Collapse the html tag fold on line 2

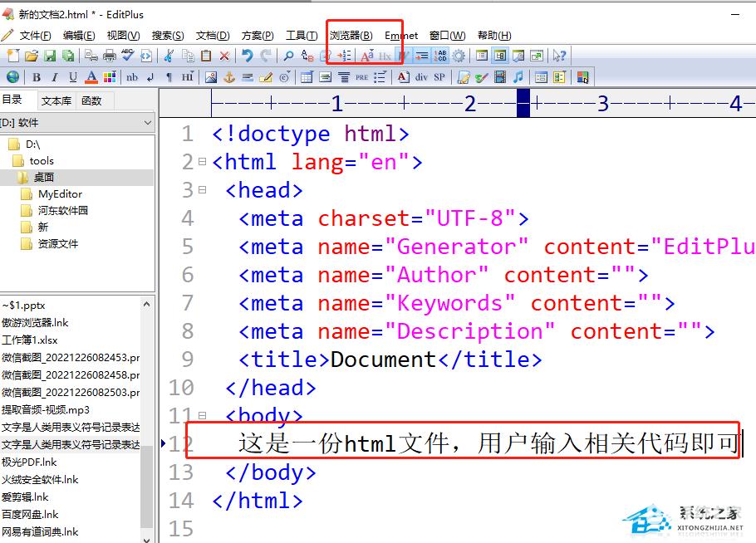pyautogui.click(x=202, y=162)
